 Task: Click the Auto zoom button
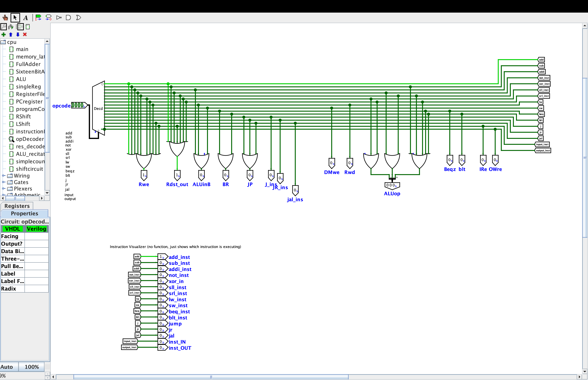7,367
